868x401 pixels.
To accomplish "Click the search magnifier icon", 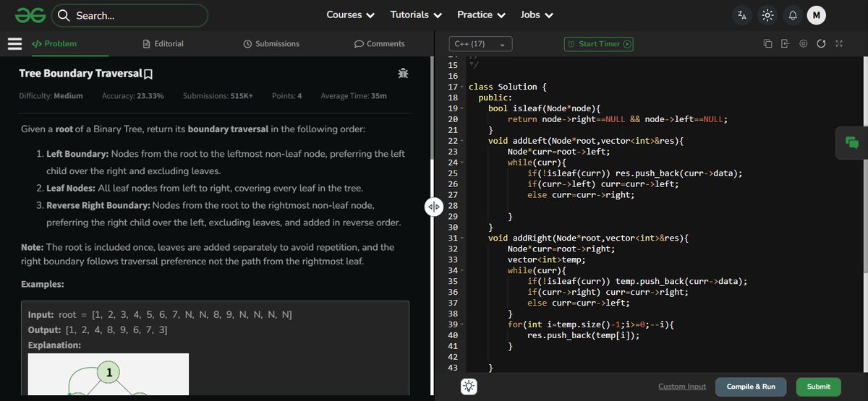I will (x=64, y=15).
